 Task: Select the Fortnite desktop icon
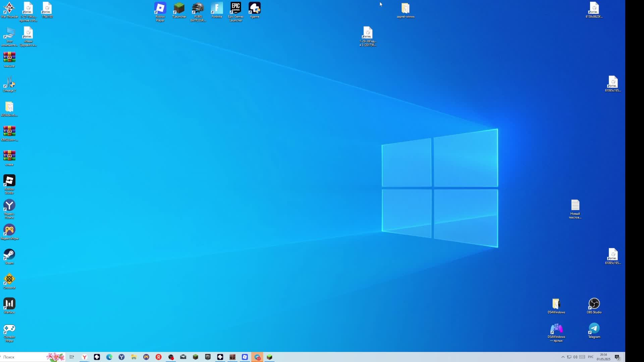[217, 8]
